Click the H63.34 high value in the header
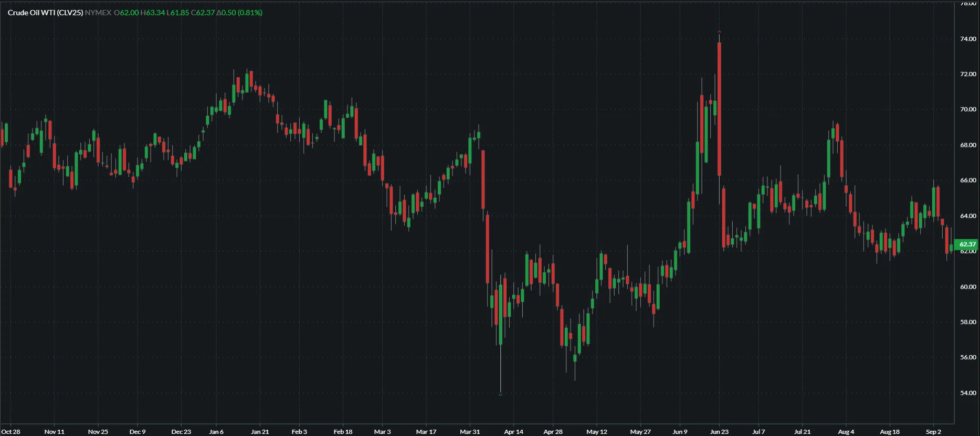This screenshot has height=436, width=980. [153, 13]
